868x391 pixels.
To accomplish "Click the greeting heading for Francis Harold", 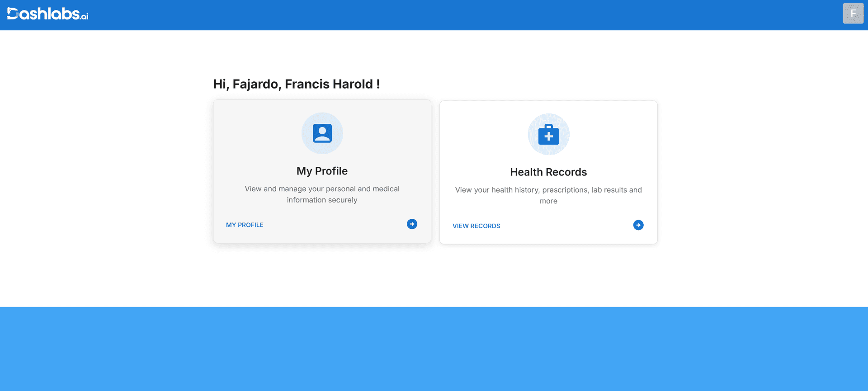I will (296, 84).
